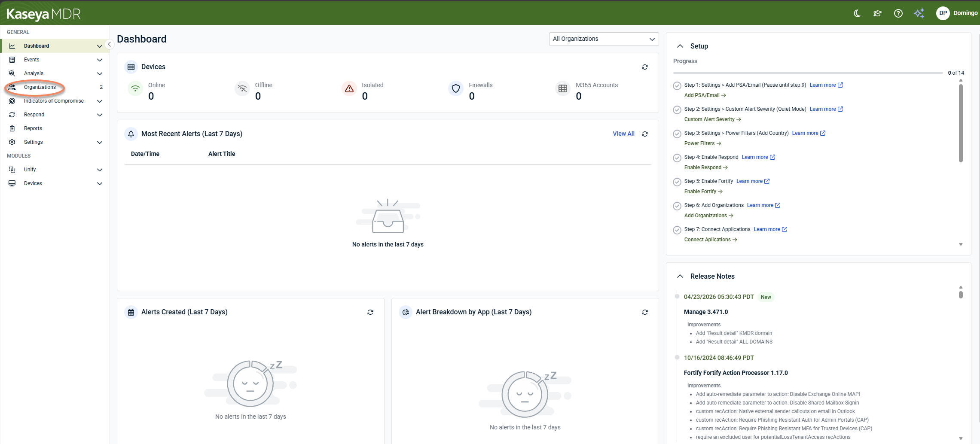Toggle dark mode moon icon
This screenshot has width=980, height=444.
pos(857,13)
